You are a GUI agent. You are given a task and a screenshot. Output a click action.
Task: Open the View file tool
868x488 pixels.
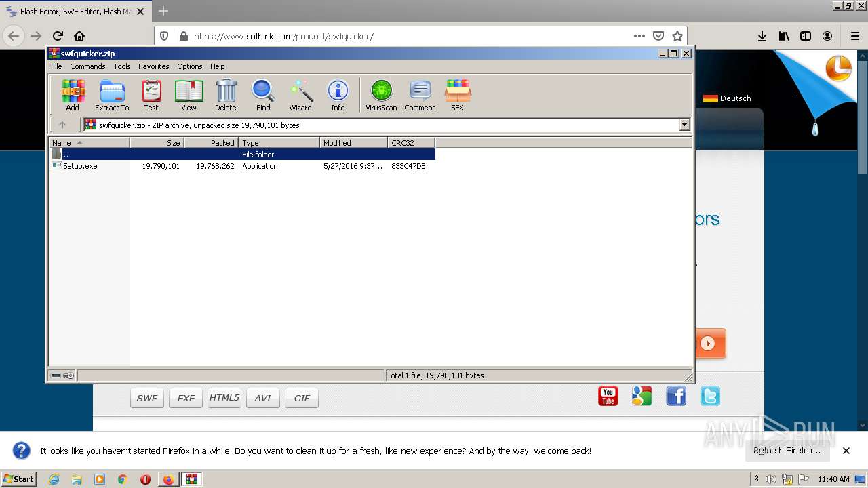point(189,95)
